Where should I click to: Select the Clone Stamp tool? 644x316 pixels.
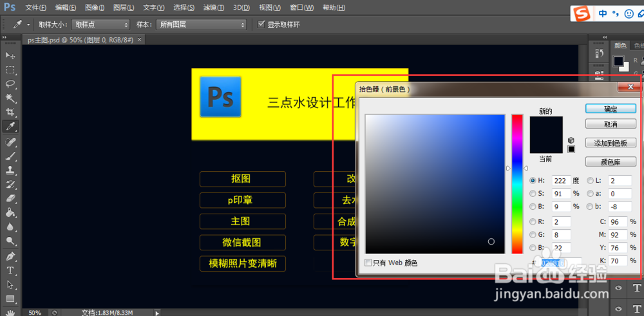coord(10,170)
